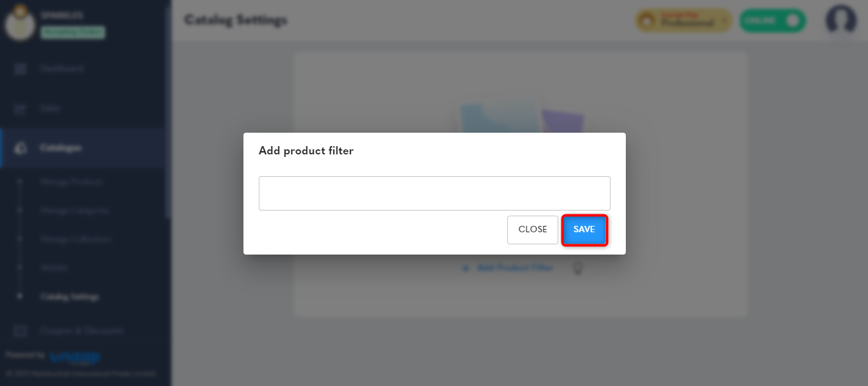Open the Dashboard sidebar icon
Screen dimensions: 868x386
(x=20, y=69)
